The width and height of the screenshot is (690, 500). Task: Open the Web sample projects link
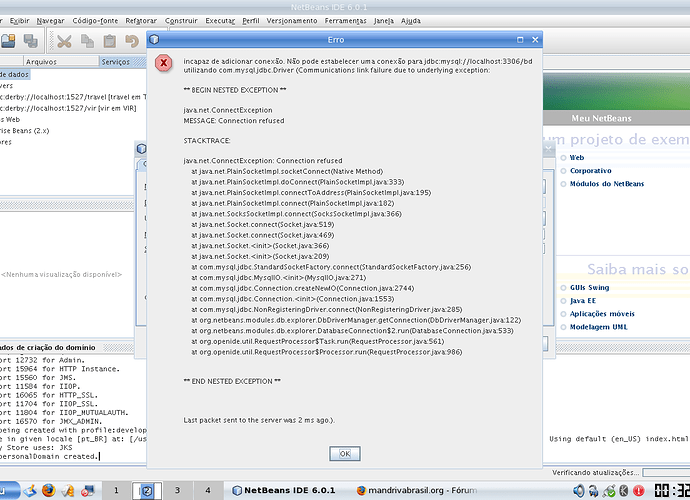[576, 158]
